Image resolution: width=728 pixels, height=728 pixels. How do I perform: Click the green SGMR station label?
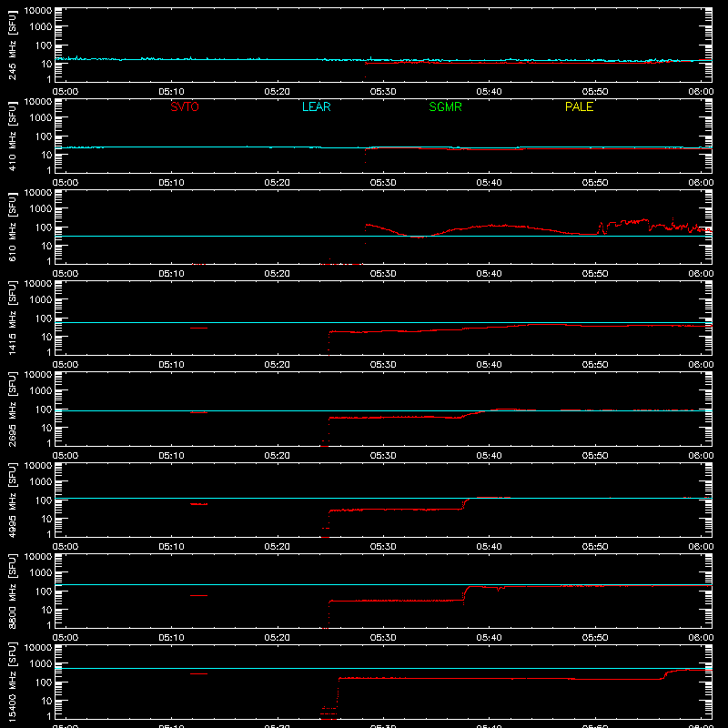[445, 106]
